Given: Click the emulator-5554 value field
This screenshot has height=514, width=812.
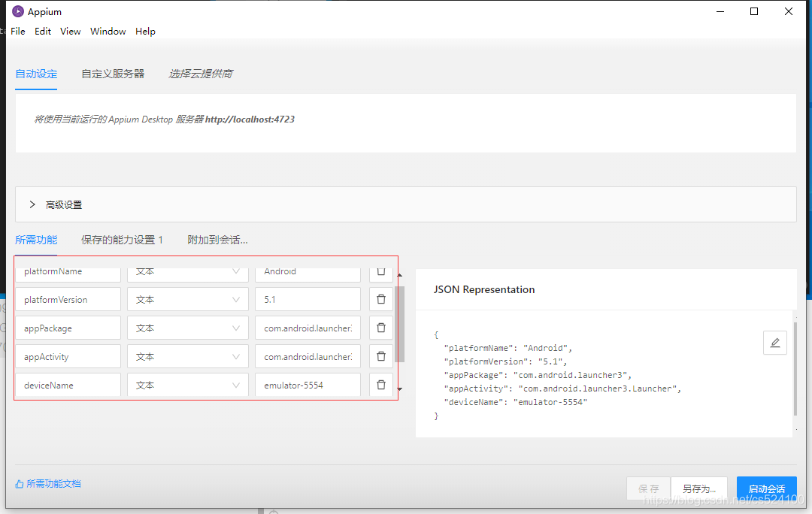Looking at the screenshot, I should (308, 385).
